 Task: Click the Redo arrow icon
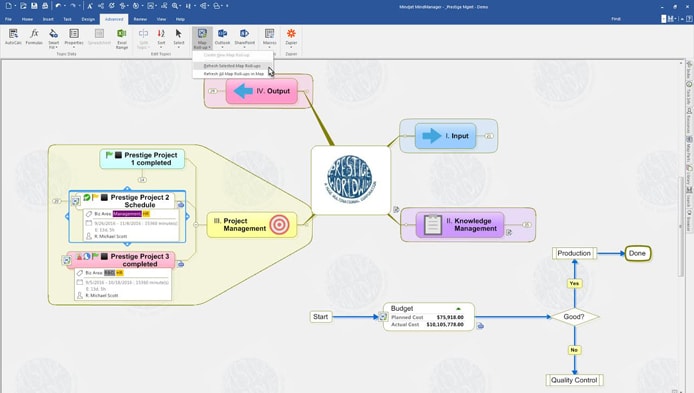[x=73, y=6]
